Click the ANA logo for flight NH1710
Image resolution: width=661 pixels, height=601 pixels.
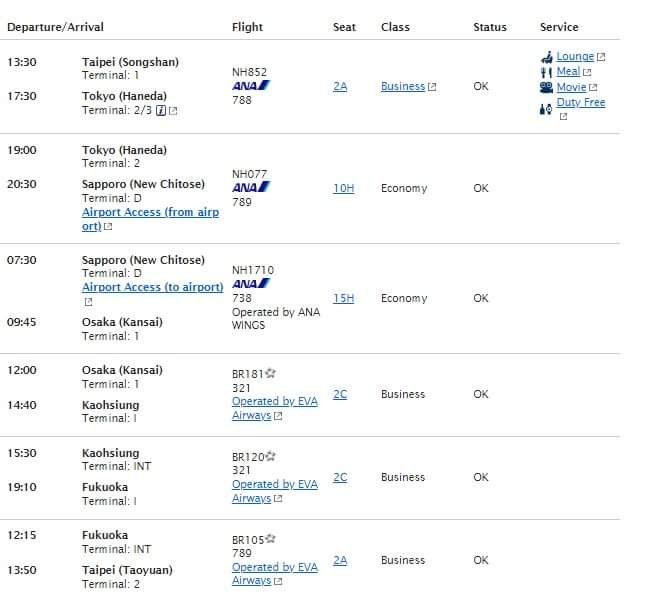(x=250, y=284)
